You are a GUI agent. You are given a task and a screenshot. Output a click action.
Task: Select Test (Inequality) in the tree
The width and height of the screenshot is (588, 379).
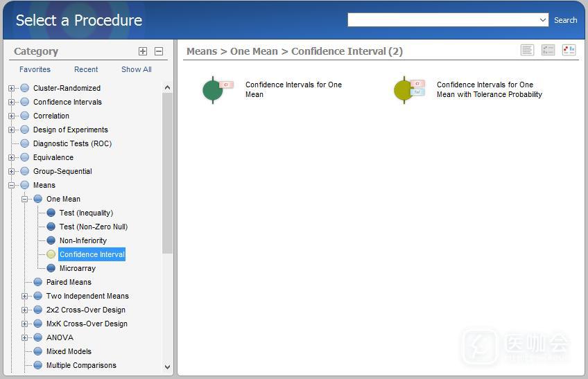(86, 213)
